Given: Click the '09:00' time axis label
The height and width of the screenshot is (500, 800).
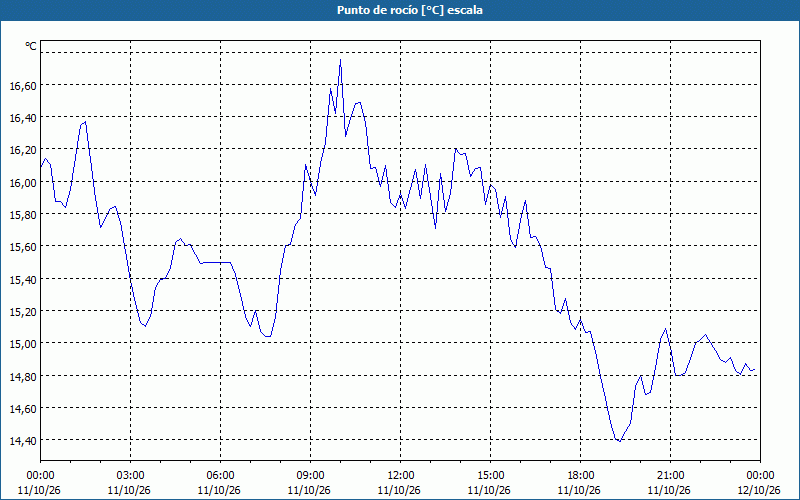Looking at the screenshot, I should pos(310,476).
